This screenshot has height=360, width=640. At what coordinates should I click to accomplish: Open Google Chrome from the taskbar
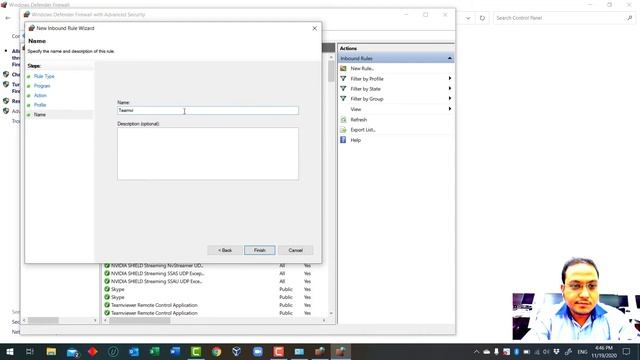pyautogui.click(x=217, y=351)
